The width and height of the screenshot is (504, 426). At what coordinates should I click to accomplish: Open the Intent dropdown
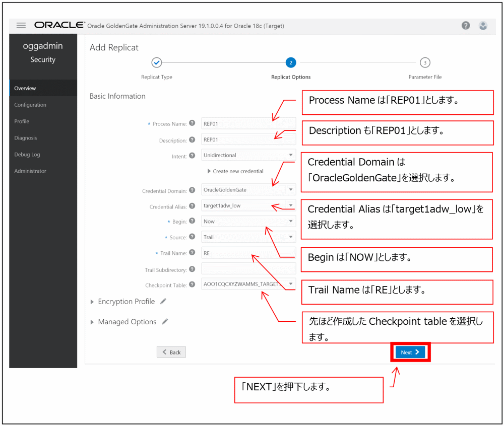(x=248, y=155)
